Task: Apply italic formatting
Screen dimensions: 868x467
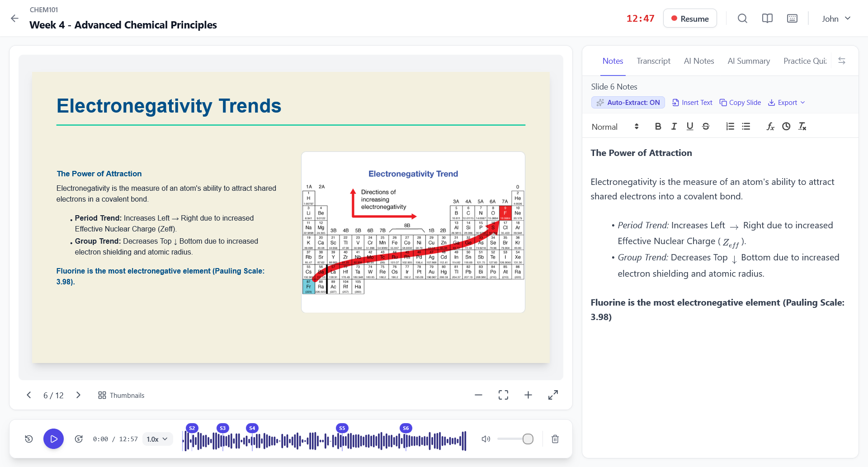Action: coord(674,127)
